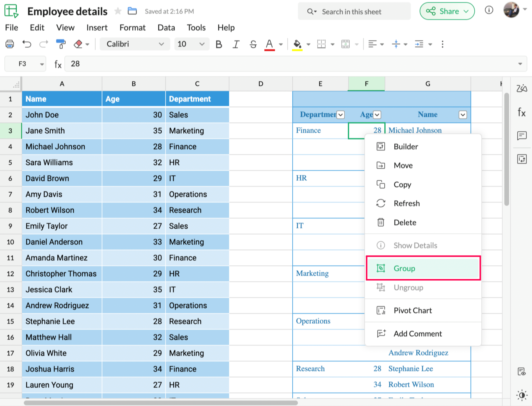Toggle the night mode brightness icon
The height and width of the screenshot is (406, 532).
click(x=522, y=395)
